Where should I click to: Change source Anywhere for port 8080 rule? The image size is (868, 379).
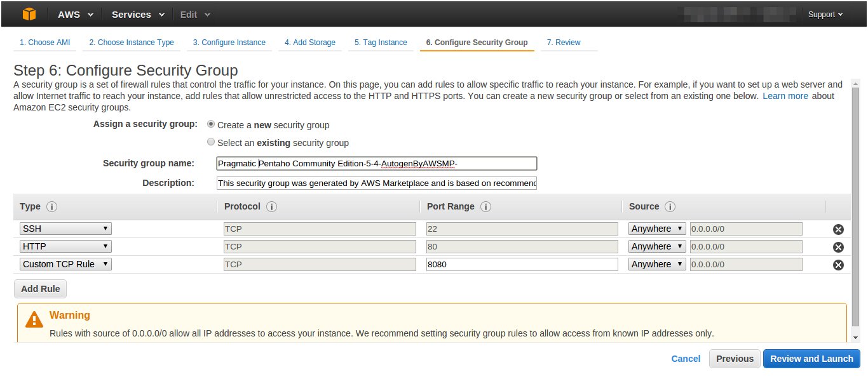658,264
